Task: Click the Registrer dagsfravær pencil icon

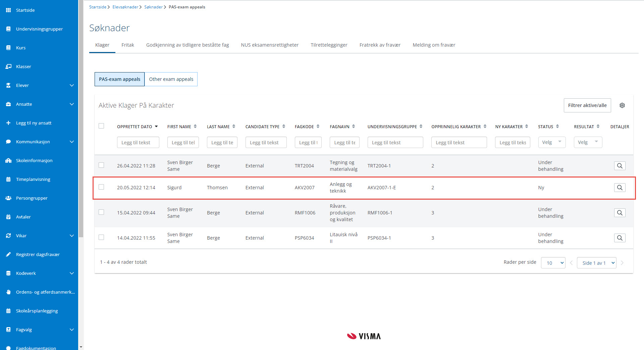Action: [x=8, y=254]
